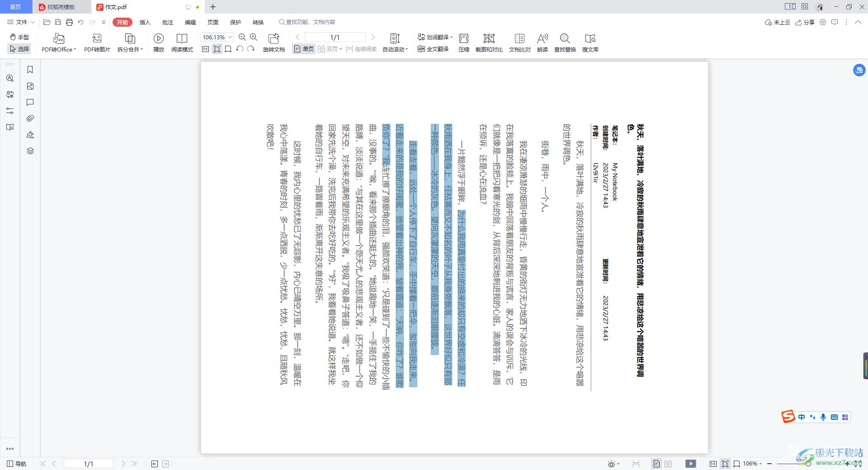Open the thumbnail panel in sidebar
The width and height of the screenshot is (868, 470).
(30, 86)
